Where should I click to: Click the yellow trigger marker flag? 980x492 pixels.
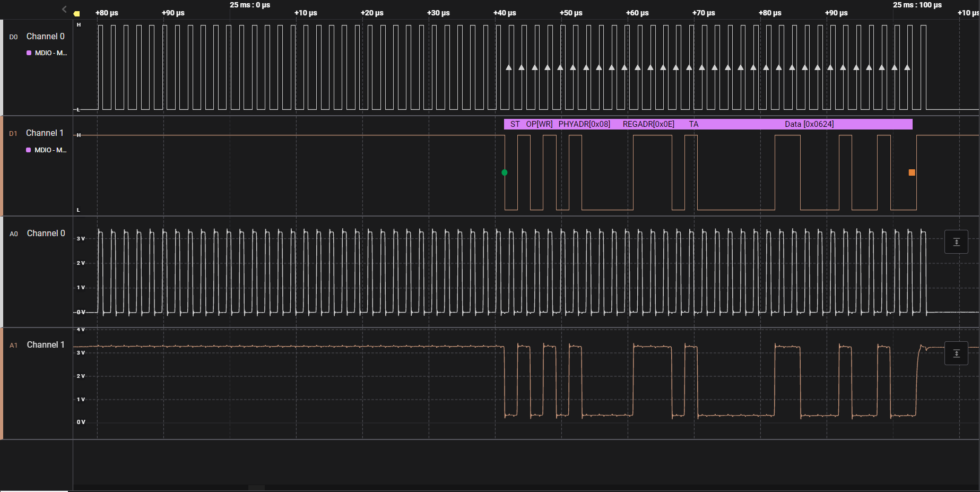pyautogui.click(x=76, y=14)
